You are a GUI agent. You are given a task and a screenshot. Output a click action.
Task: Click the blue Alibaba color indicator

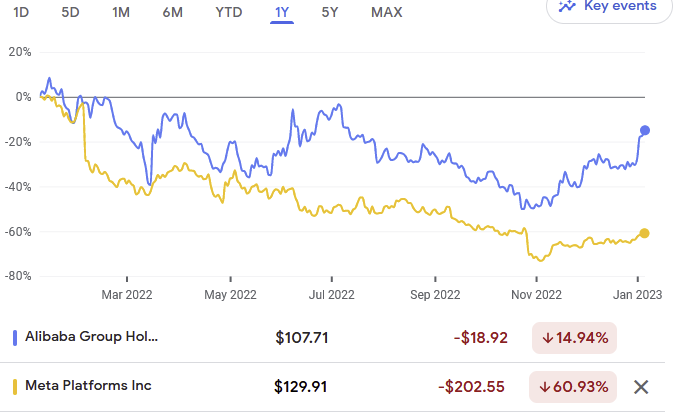point(15,337)
